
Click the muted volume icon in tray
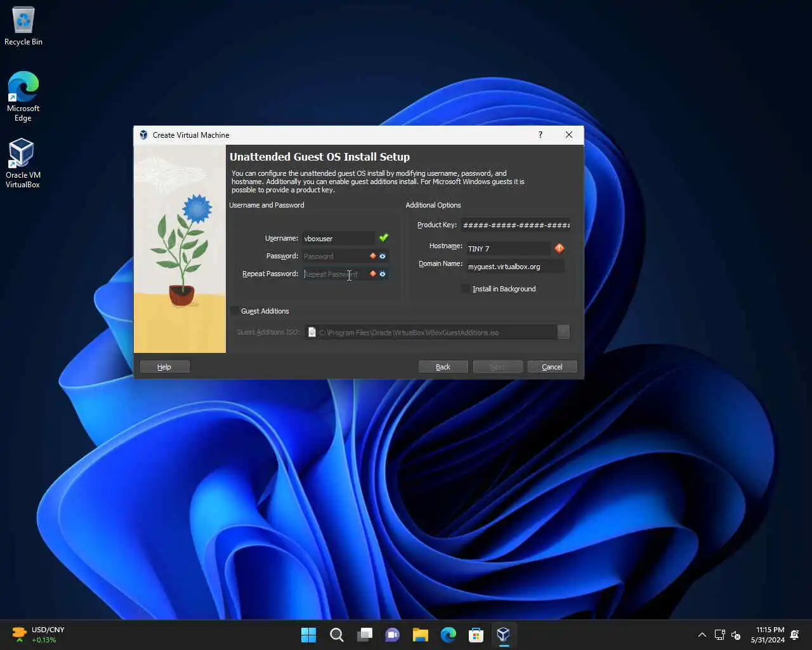click(x=737, y=635)
